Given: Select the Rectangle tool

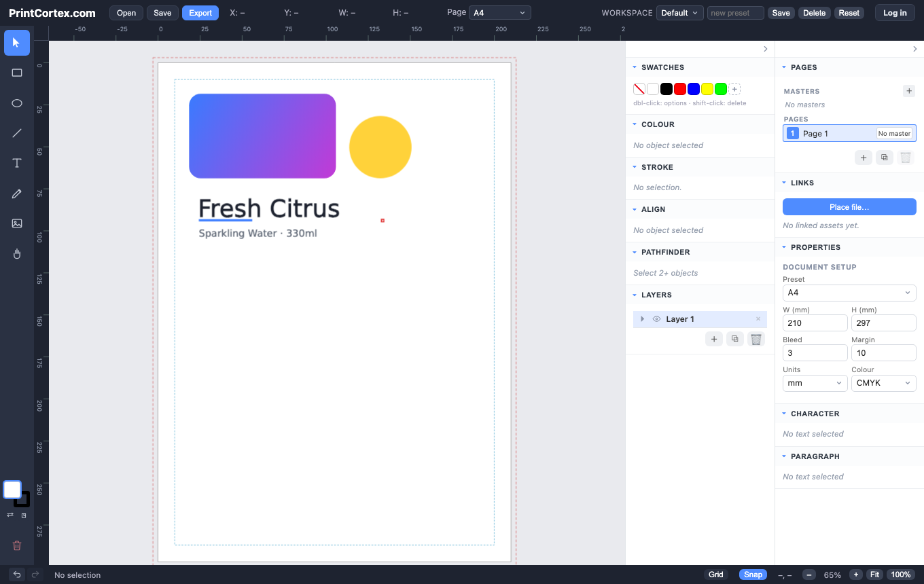Looking at the screenshot, I should (17, 73).
